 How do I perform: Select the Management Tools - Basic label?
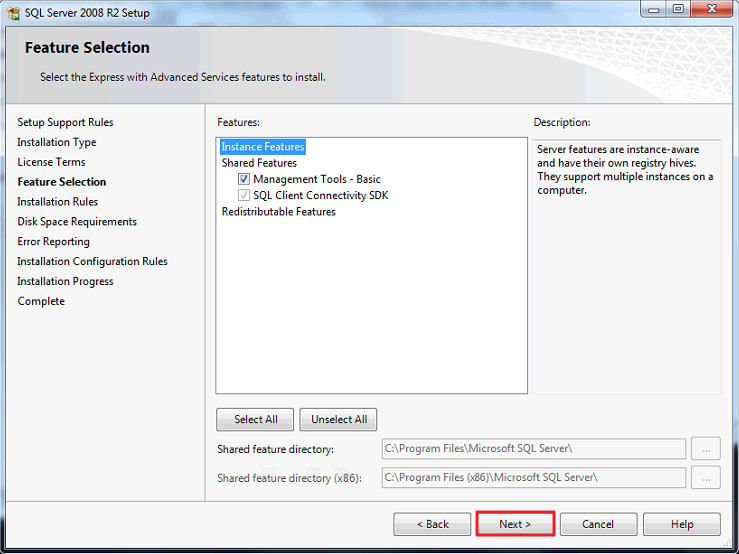point(317,179)
